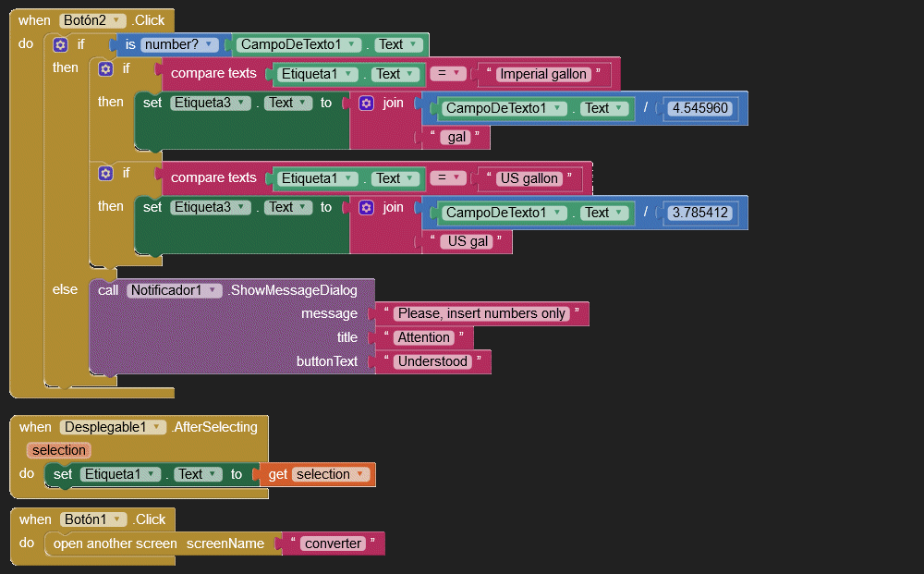The image size is (924, 574).
Task: Click the gear icon on the outermost if block
Action: 60,44
